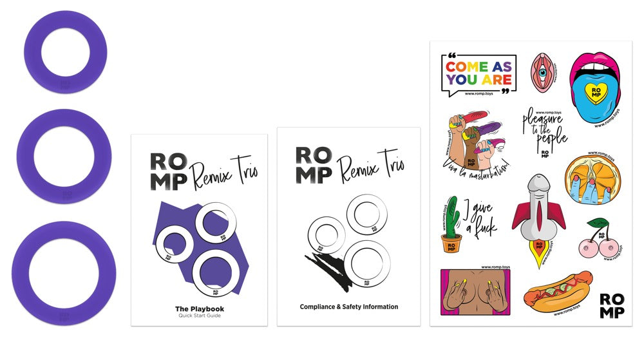The width and height of the screenshot is (644, 342).
Task: Click the rocket sticker with red fins
Action: click(539, 220)
